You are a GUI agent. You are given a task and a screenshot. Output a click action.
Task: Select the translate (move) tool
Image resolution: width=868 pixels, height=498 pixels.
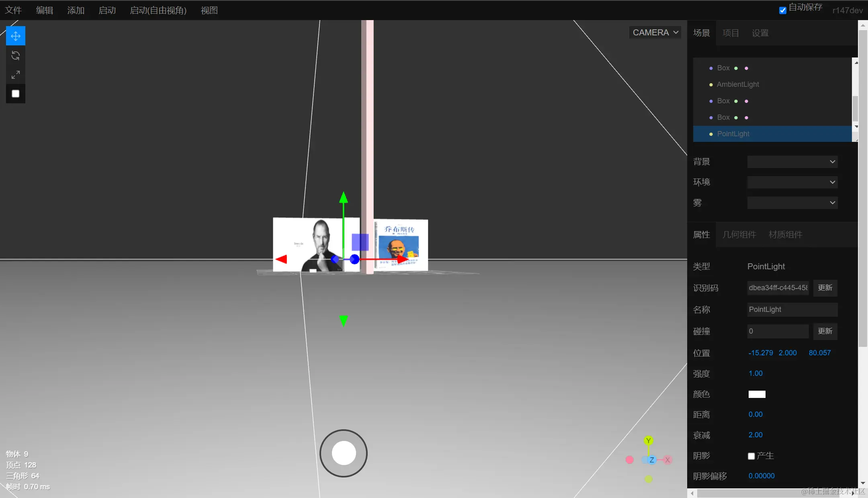pyautogui.click(x=16, y=36)
